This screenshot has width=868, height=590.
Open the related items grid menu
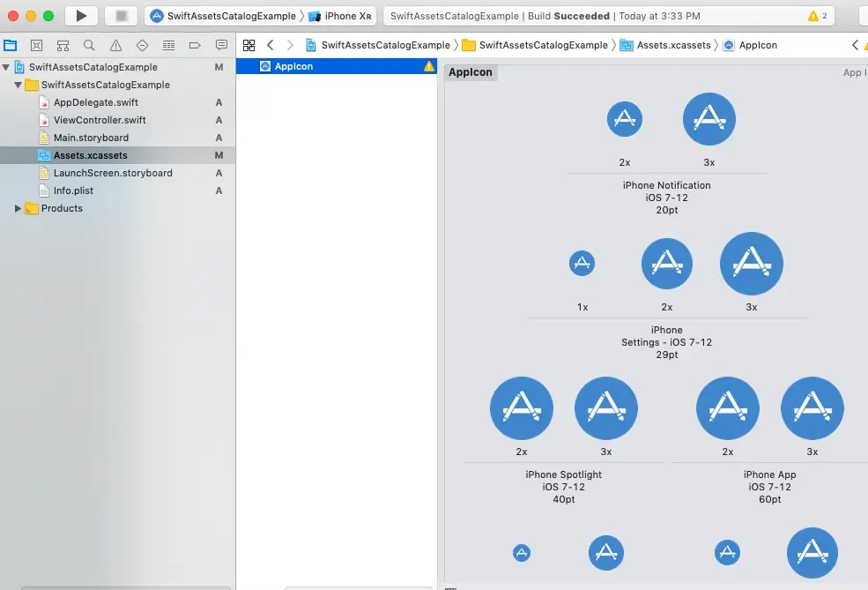pyautogui.click(x=249, y=46)
